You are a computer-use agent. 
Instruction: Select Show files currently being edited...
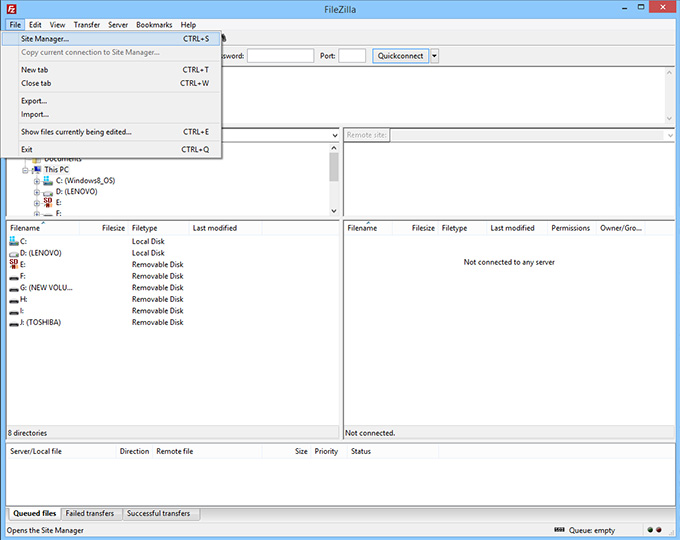[x=111, y=132]
